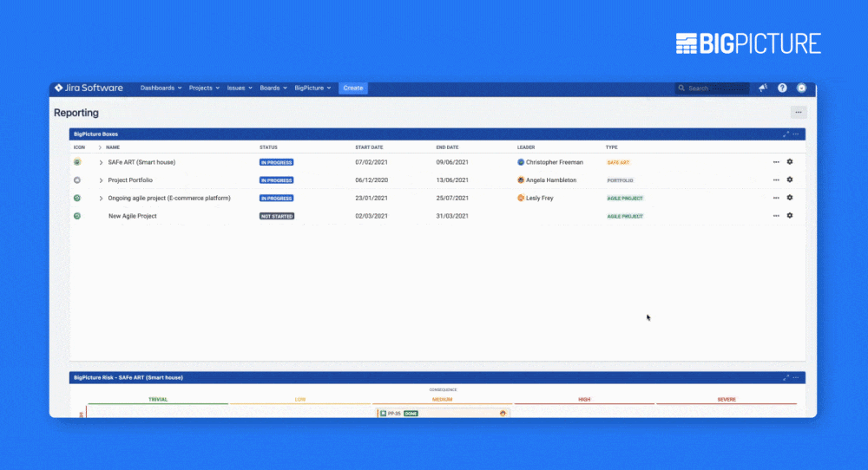Open the user profile avatar menu
This screenshot has width=868, height=470.
pyautogui.click(x=801, y=88)
